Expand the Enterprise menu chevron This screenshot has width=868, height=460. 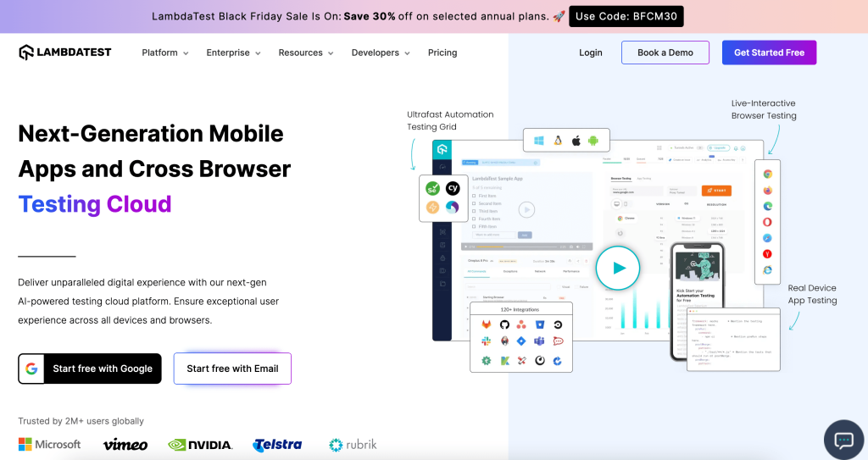click(x=258, y=53)
